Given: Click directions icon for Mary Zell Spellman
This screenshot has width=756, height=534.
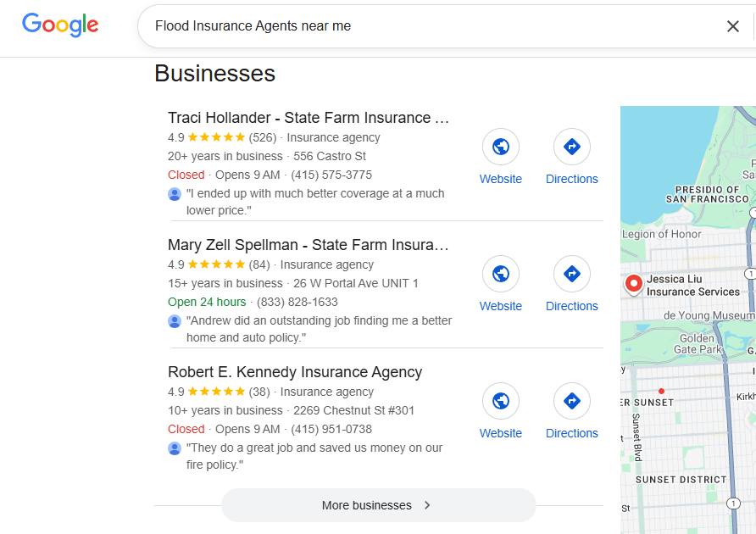Looking at the screenshot, I should pos(572,274).
